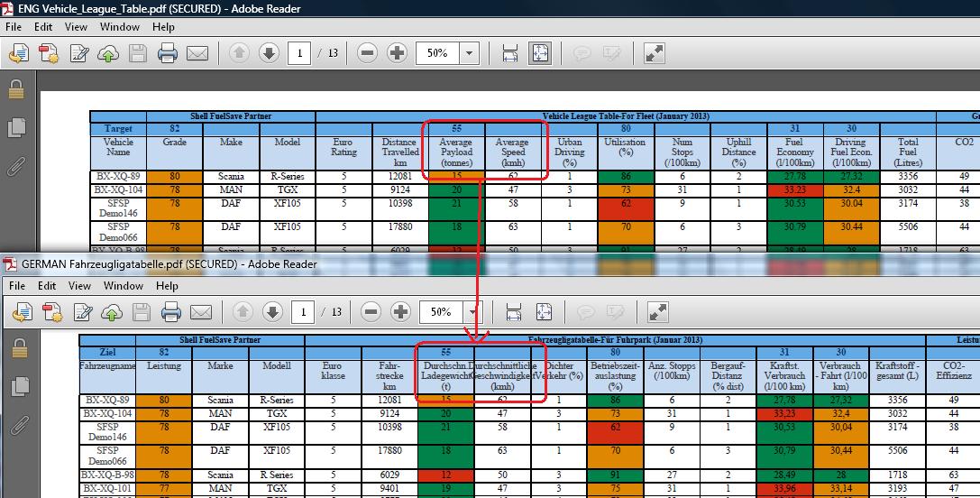Image resolution: width=980 pixels, height=498 pixels.
Task: Click 'BX-XQ-101' vehicle name in GERMAN table
Action: (x=107, y=488)
